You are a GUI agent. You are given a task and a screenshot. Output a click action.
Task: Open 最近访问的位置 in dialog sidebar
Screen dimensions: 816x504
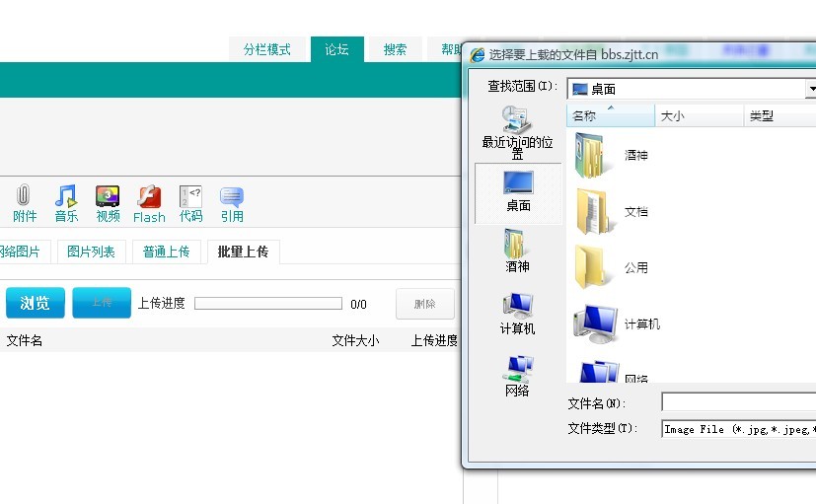(517, 132)
